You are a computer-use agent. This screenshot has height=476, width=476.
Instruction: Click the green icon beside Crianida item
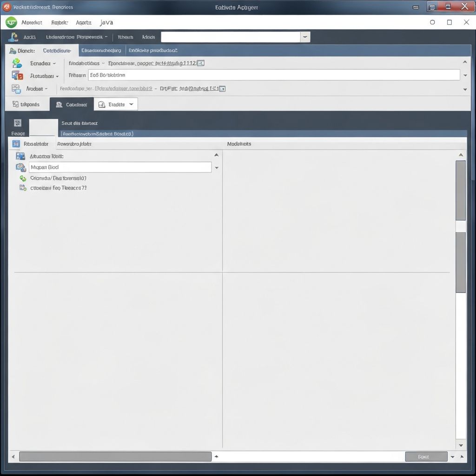(x=23, y=178)
